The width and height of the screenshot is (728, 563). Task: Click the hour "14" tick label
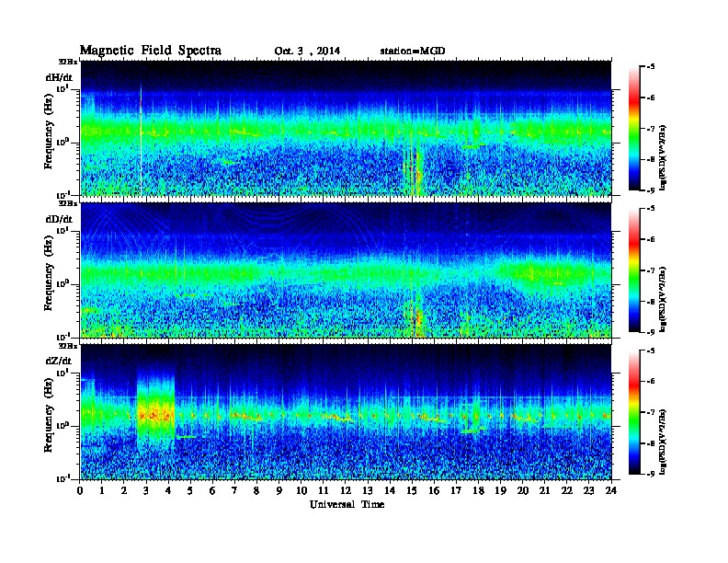pyautogui.click(x=390, y=491)
